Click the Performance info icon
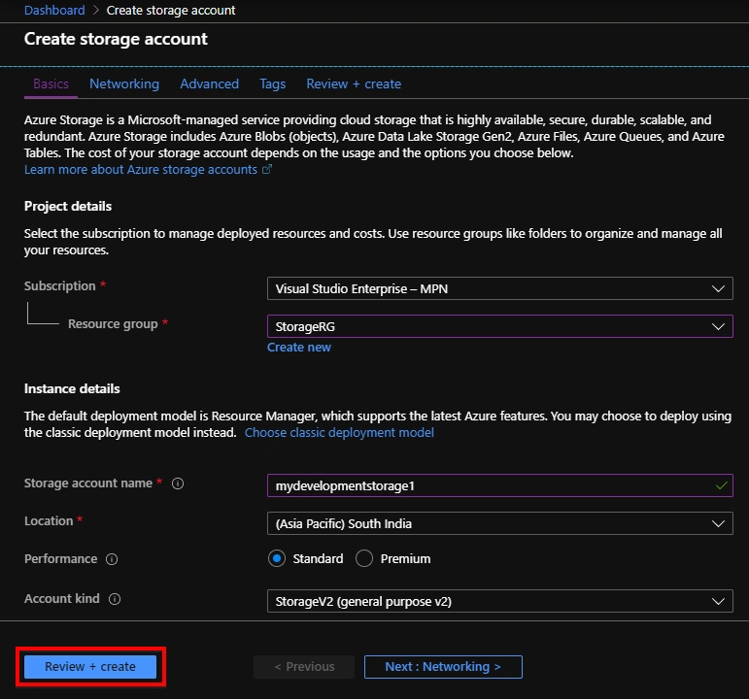749x700 pixels. coord(112,559)
